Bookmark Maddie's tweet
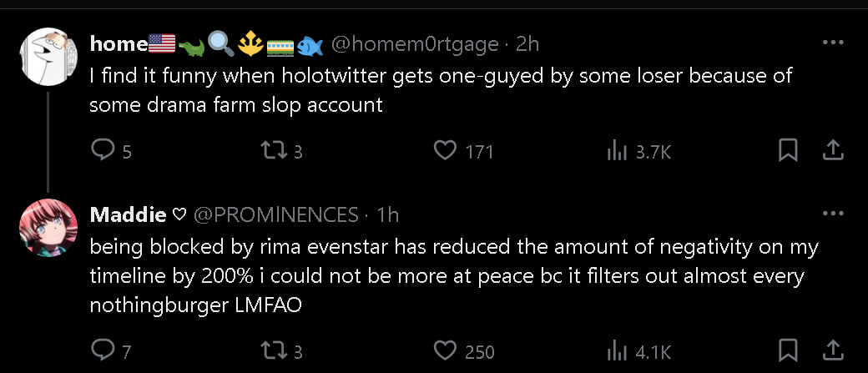The height and width of the screenshot is (373, 868). point(788,351)
